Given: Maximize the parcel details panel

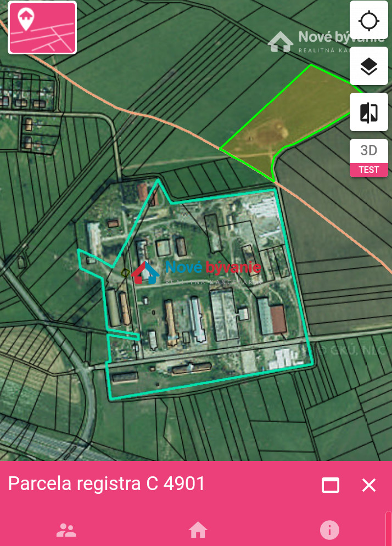Looking at the screenshot, I should coord(331,485).
